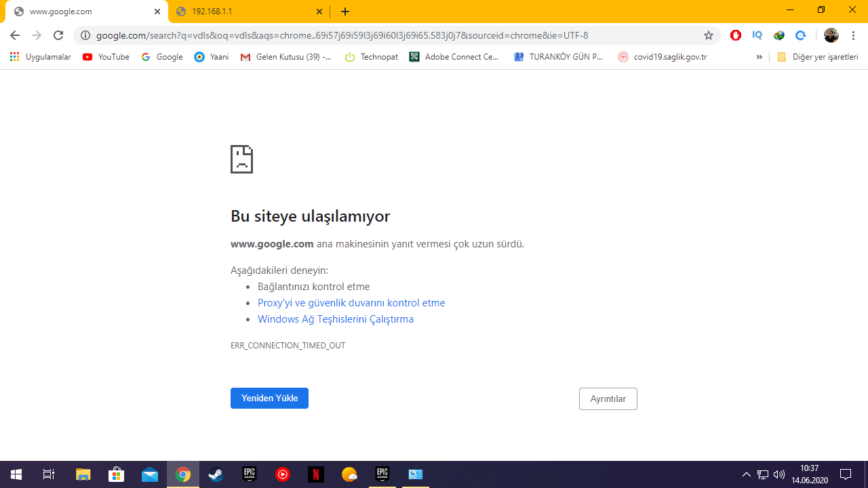
Task: Open Microsoft Store from the taskbar
Action: [x=116, y=474]
